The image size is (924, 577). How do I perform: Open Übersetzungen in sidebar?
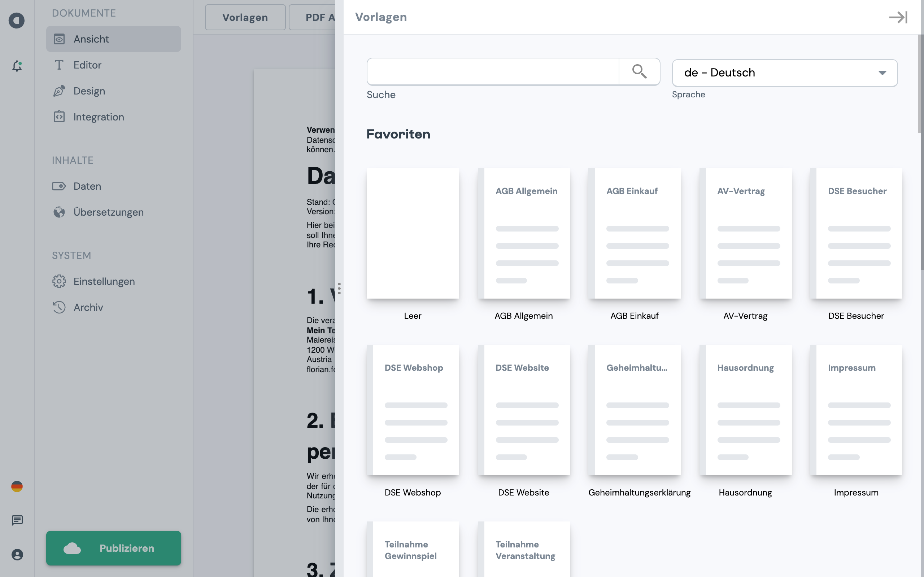[x=108, y=212]
